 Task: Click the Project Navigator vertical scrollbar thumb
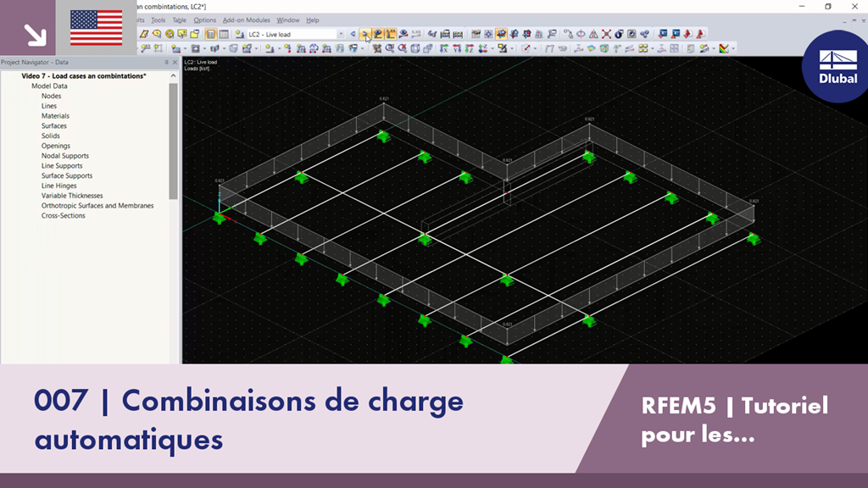[x=173, y=141]
